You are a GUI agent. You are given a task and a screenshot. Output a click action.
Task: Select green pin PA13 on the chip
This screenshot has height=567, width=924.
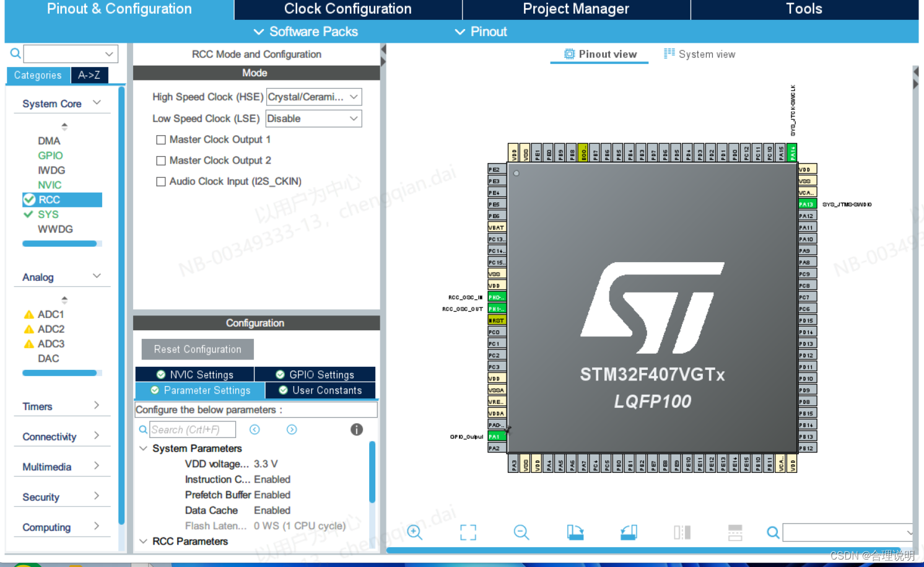point(807,204)
